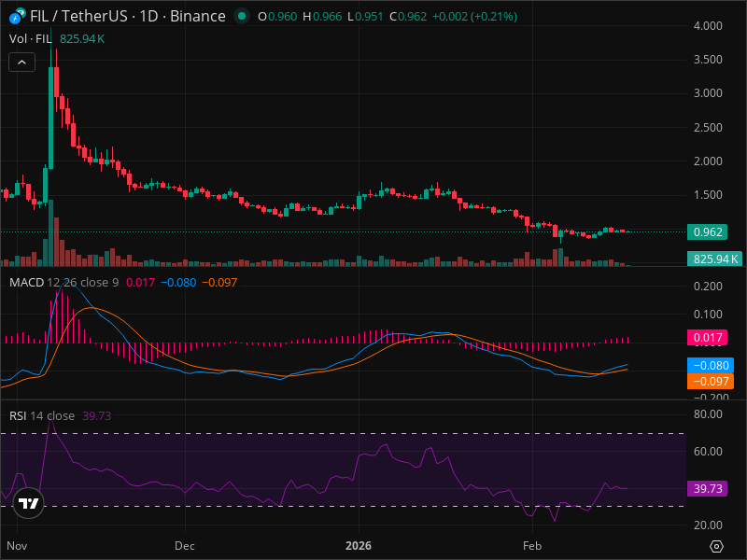Click the 2026 label on time axis

359,546
